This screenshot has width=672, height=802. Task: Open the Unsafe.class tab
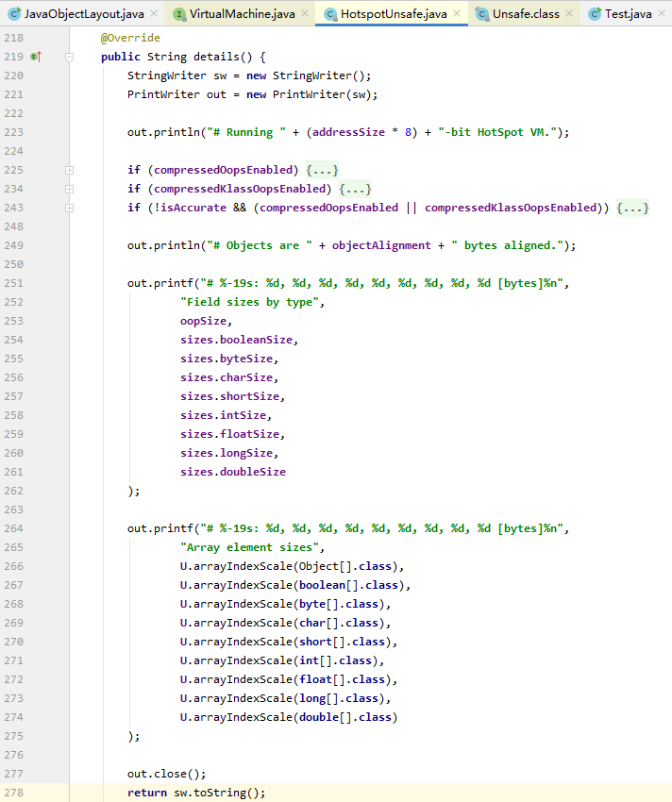click(x=526, y=14)
